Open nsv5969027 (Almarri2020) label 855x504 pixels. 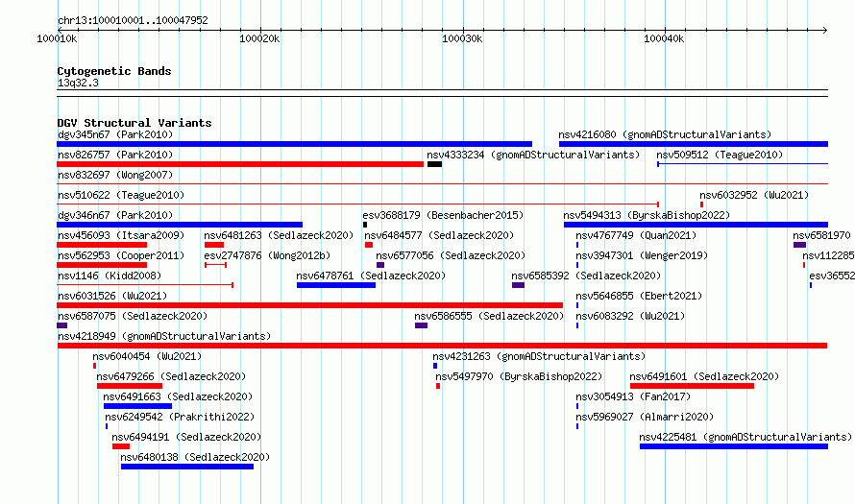tap(645, 417)
